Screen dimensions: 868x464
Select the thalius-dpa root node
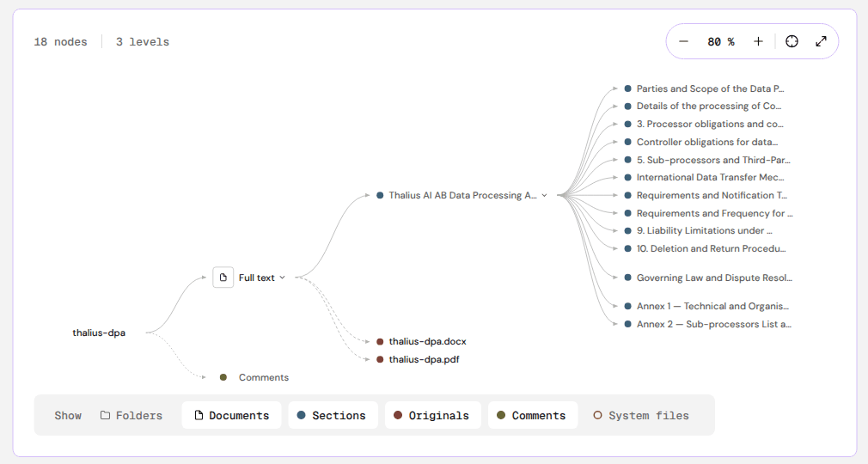tap(99, 333)
